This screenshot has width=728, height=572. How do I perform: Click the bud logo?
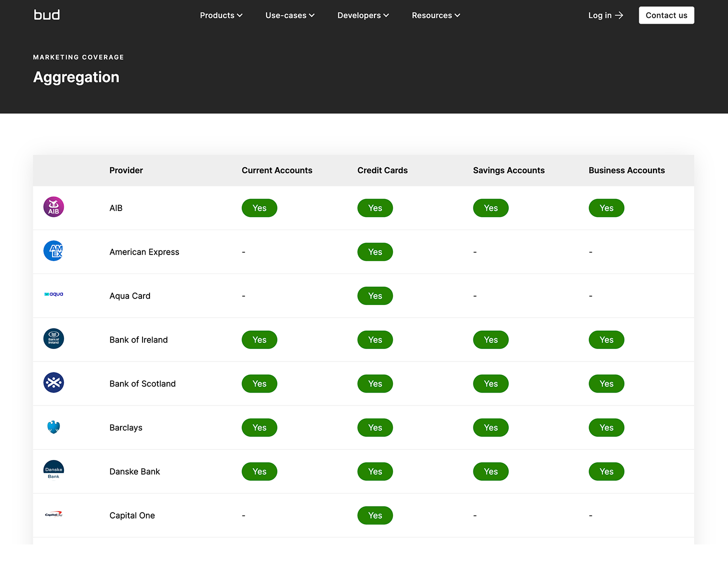[47, 15]
